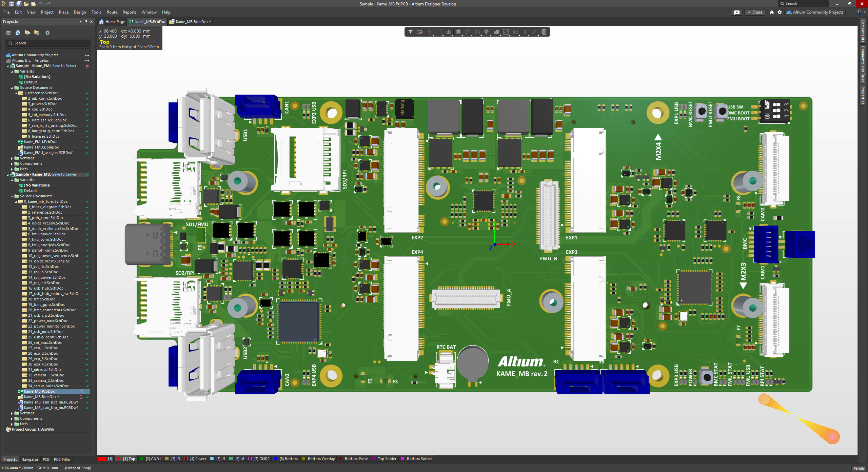Open the Route menu
Image resolution: width=868 pixels, height=472 pixels.
112,12
